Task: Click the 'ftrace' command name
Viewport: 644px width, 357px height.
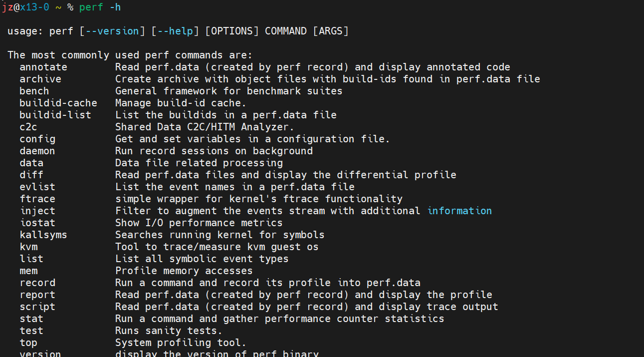Action: [37, 199]
